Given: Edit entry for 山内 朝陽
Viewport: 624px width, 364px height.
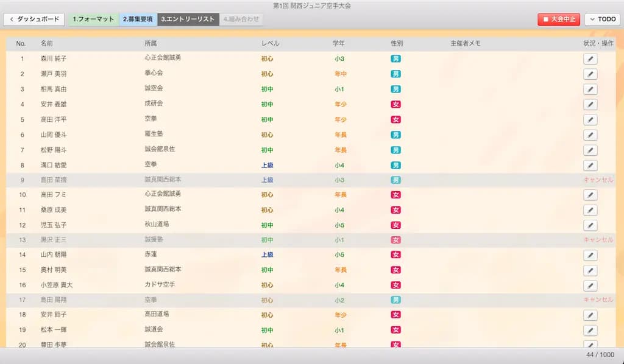Looking at the screenshot, I should [x=590, y=255].
